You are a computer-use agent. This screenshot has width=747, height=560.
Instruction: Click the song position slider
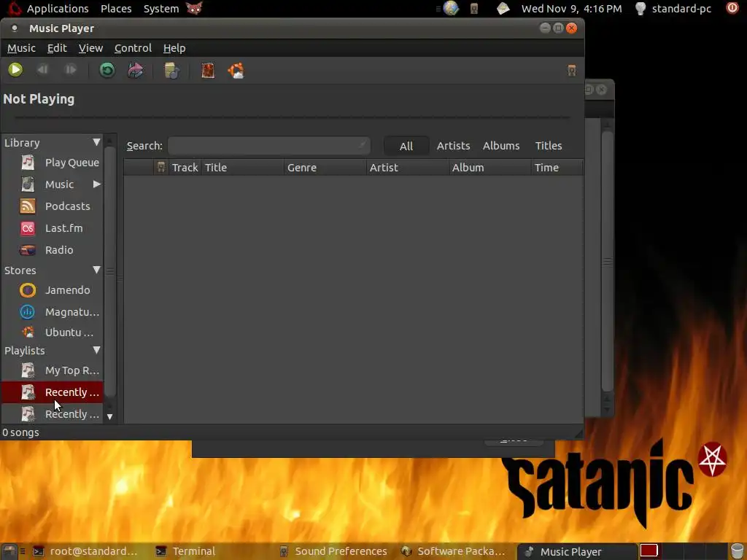(x=292, y=117)
